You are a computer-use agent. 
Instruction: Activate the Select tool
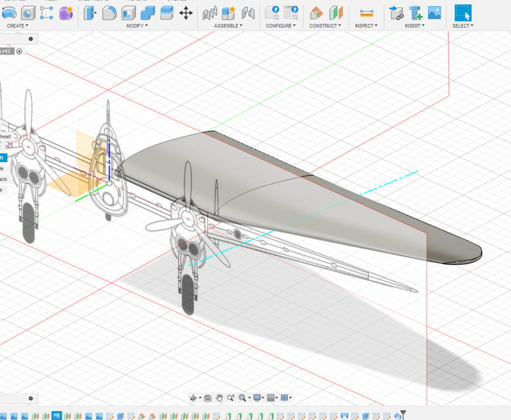[463, 12]
